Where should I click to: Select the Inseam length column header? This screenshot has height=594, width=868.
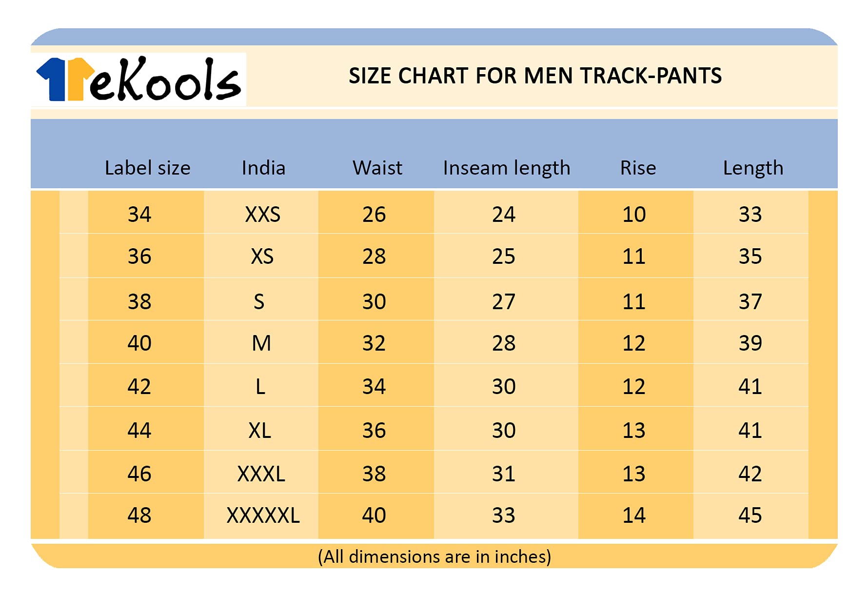[x=506, y=168]
